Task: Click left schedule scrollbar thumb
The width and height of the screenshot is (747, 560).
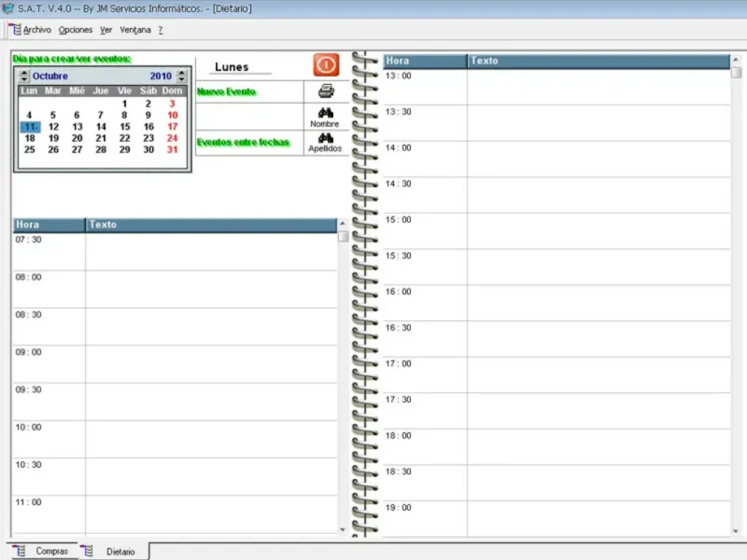Action: point(343,237)
